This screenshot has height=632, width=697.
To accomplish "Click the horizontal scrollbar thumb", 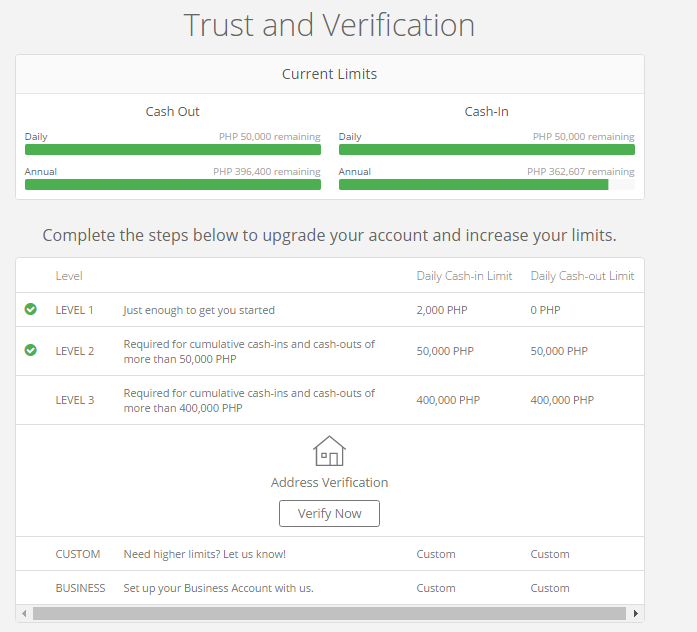I will click(x=329, y=613).
